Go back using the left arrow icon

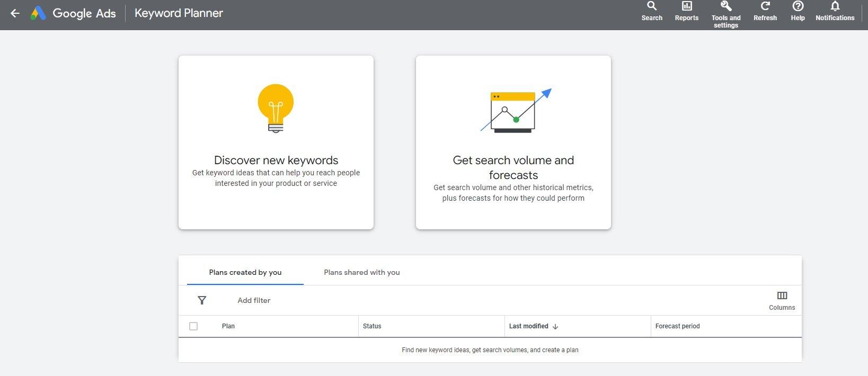click(15, 13)
